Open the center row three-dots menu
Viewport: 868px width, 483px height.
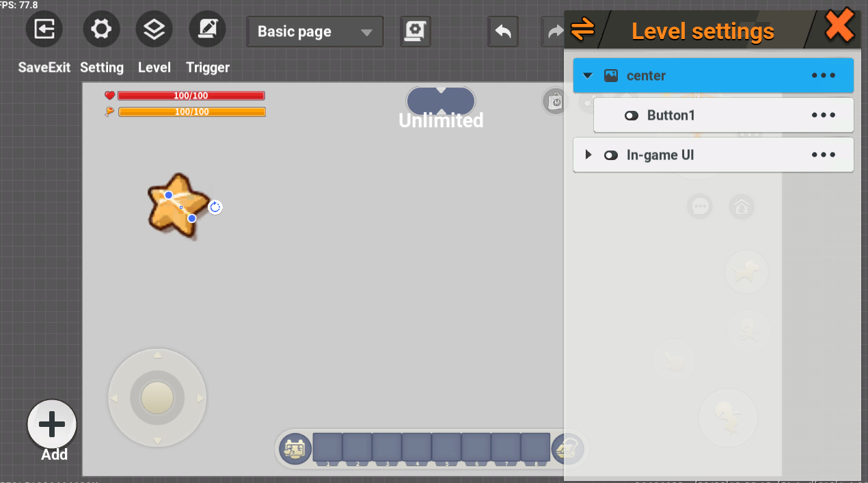click(823, 76)
